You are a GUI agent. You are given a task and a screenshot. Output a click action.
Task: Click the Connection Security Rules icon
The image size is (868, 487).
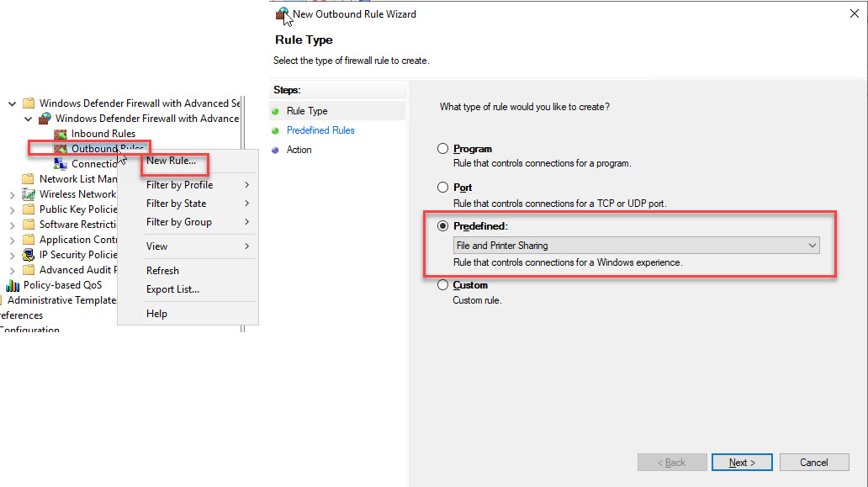[x=61, y=164]
